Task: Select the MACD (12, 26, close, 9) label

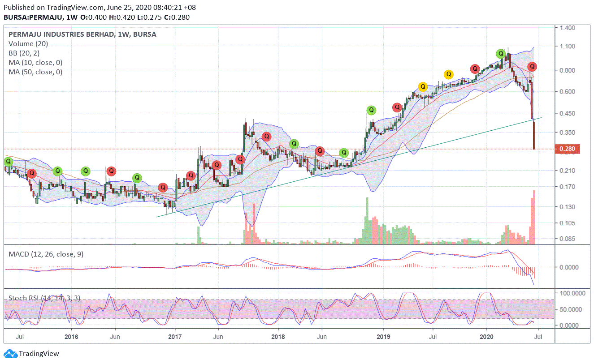Action: [46, 254]
